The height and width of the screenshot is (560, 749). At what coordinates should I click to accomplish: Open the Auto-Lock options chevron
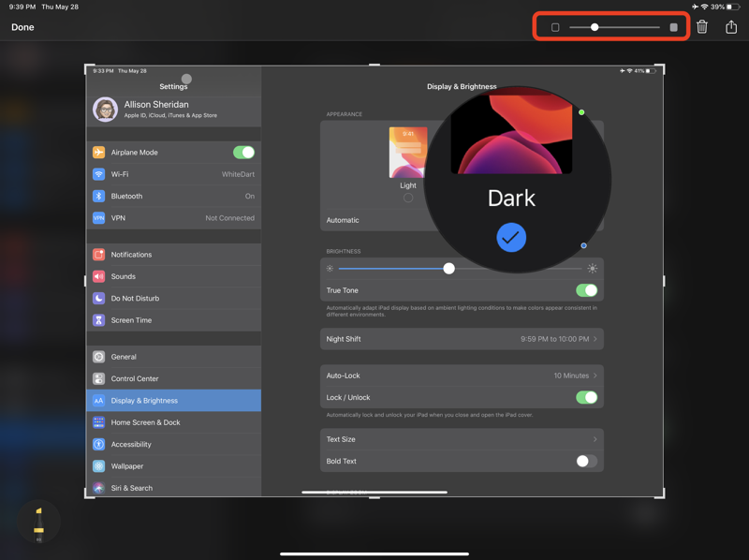595,376
